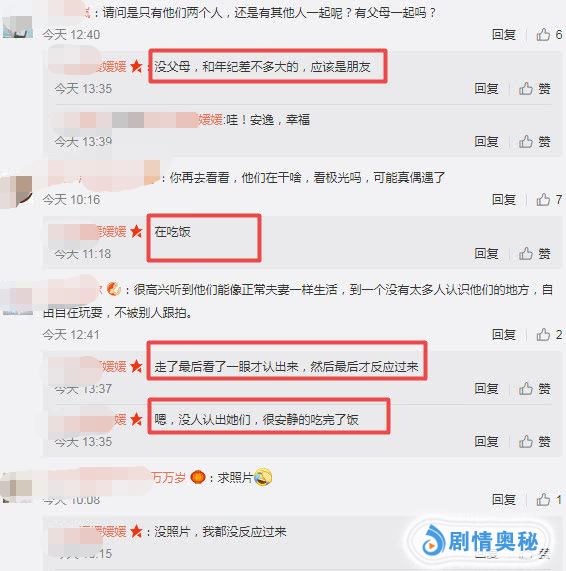The height and width of the screenshot is (571, 566).
Task: Like the 12:41 comment with 2 likes
Action: [549, 335]
